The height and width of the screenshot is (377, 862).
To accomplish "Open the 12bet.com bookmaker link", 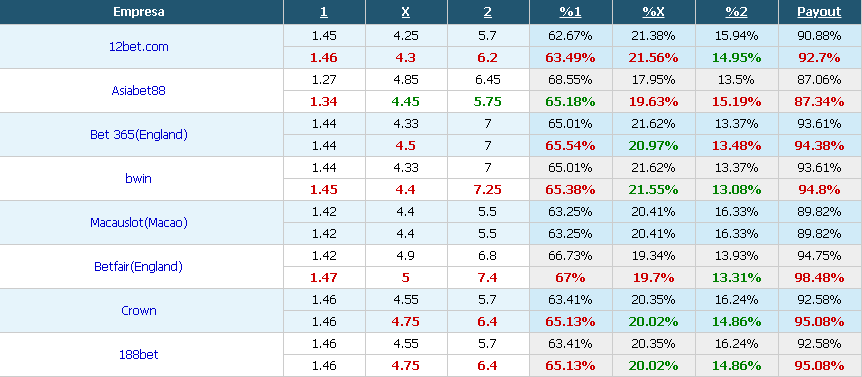I will pyautogui.click(x=139, y=47).
